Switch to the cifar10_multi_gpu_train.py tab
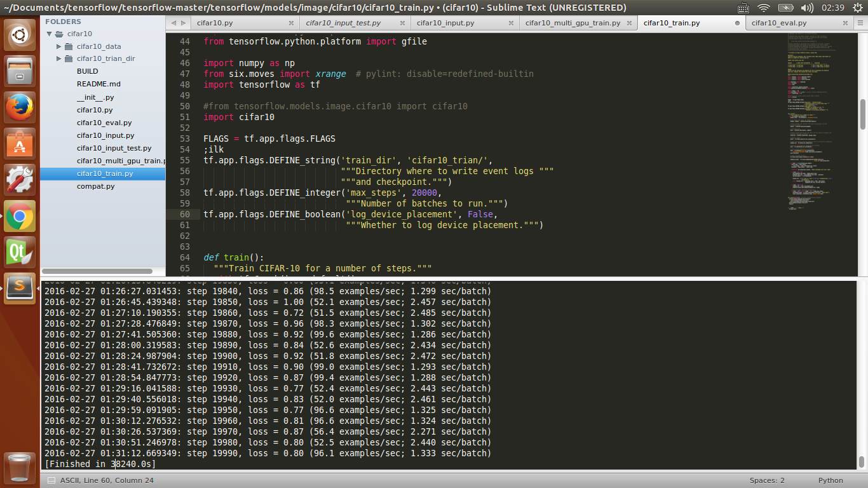 tap(573, 23)
